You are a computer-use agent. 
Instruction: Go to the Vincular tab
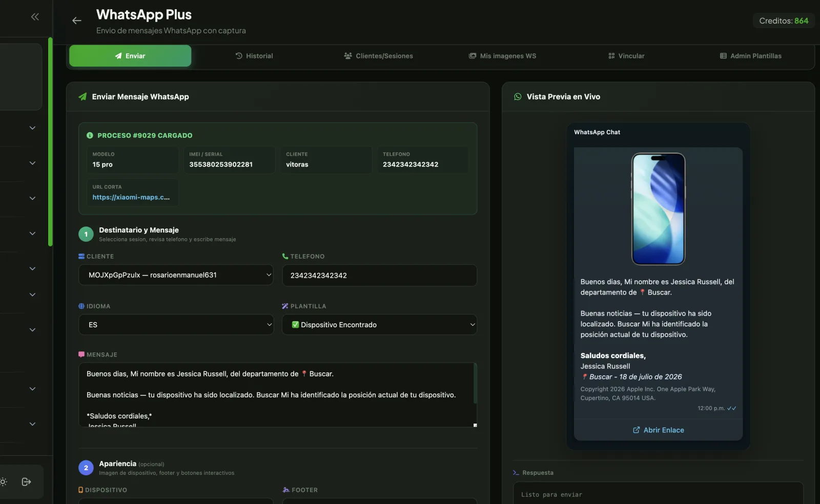tap(626, 56)
